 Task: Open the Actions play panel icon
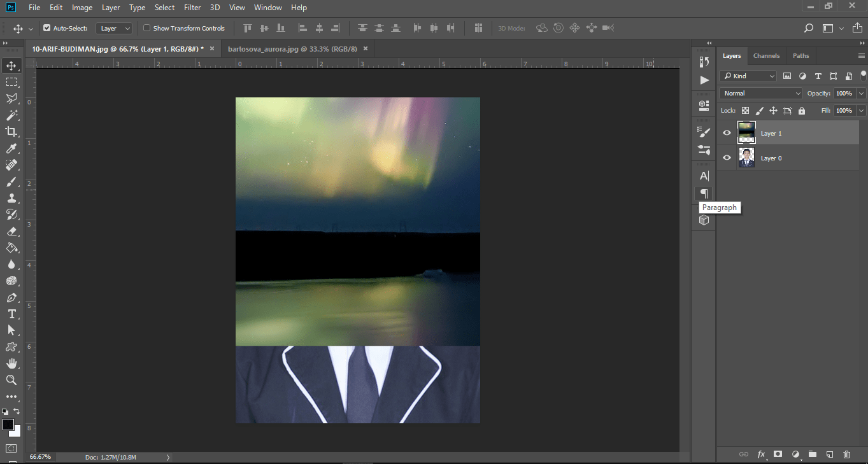(704, 80)
